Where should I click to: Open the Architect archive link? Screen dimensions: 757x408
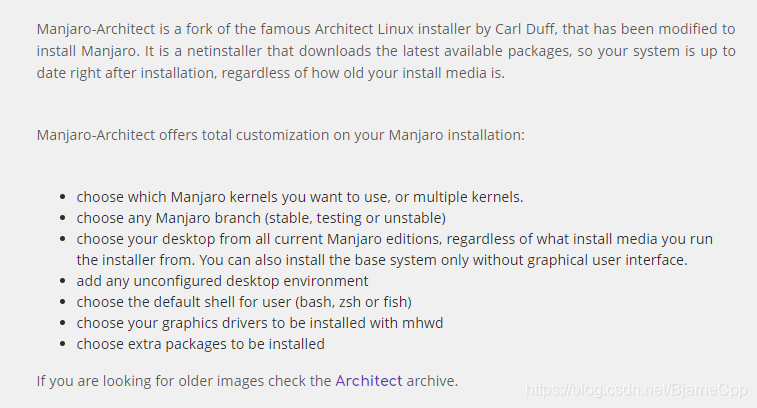click(x=368, y=380)
